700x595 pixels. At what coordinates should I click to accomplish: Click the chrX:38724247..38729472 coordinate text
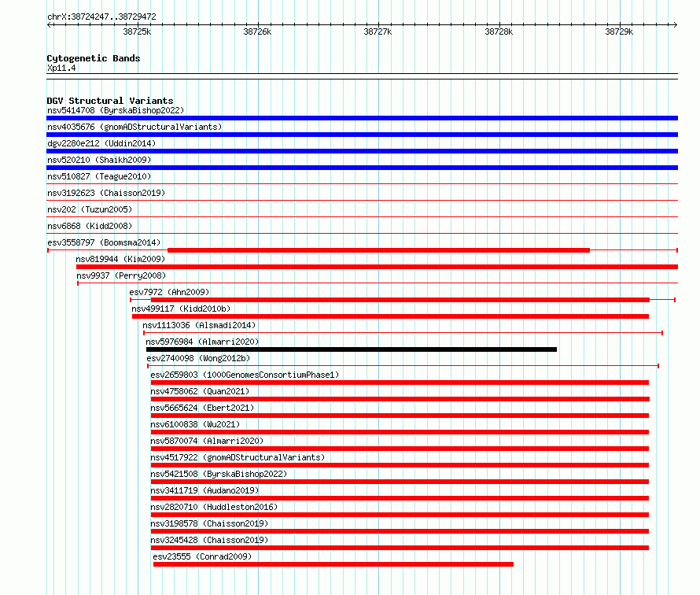point(101,17)
